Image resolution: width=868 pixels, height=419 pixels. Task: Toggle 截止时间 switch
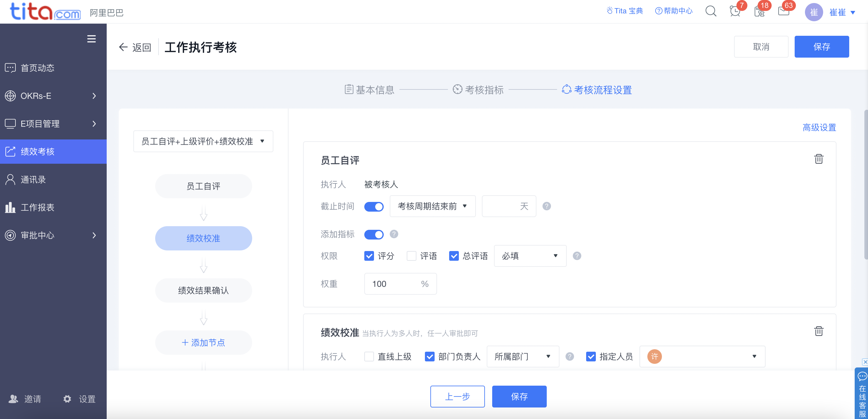374,206
